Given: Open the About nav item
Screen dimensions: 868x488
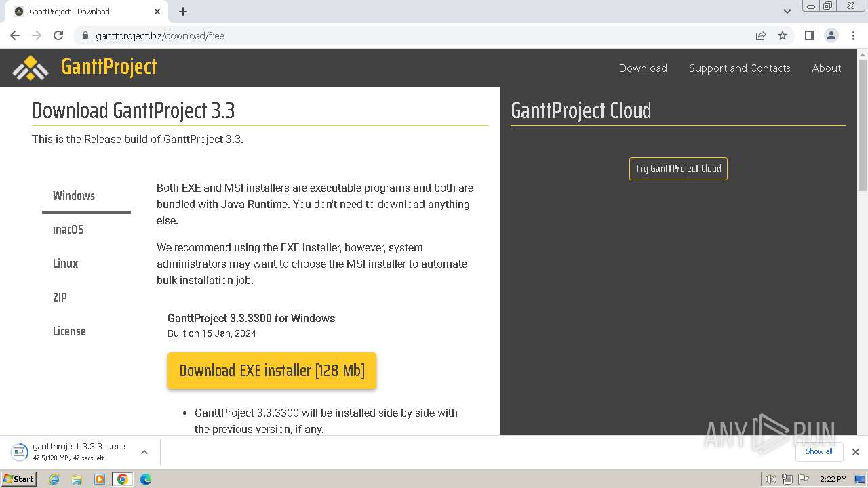Looking at the screenshot, I should click(x=827, y=68).
